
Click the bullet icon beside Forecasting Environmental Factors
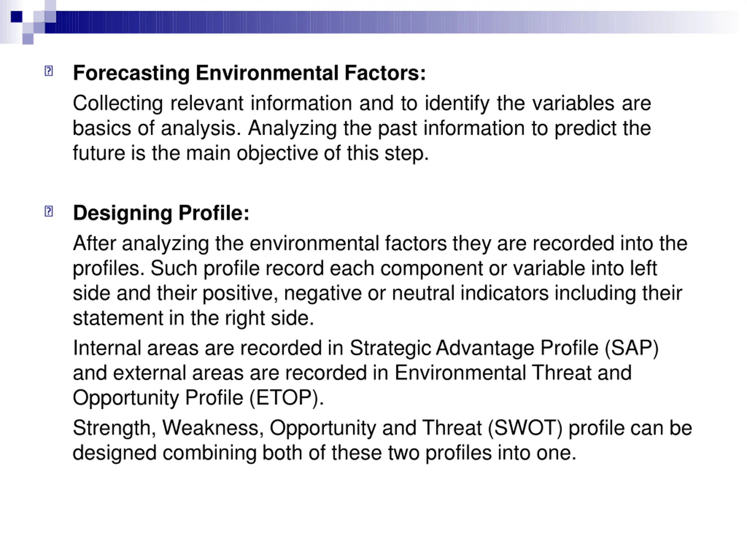tap(49, 71)
